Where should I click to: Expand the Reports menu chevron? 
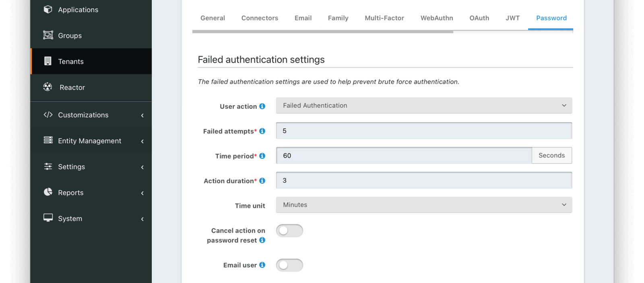pos(142,193)
